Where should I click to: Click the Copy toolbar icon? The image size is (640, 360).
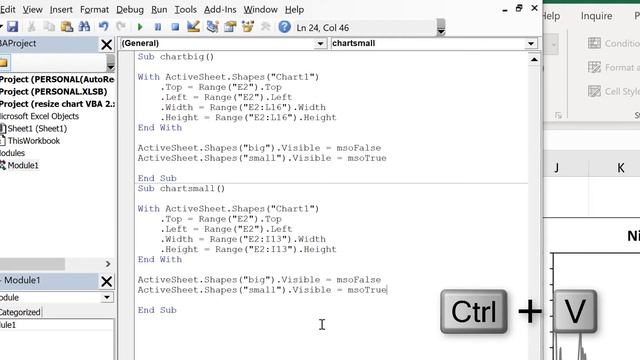coord(49,27)
